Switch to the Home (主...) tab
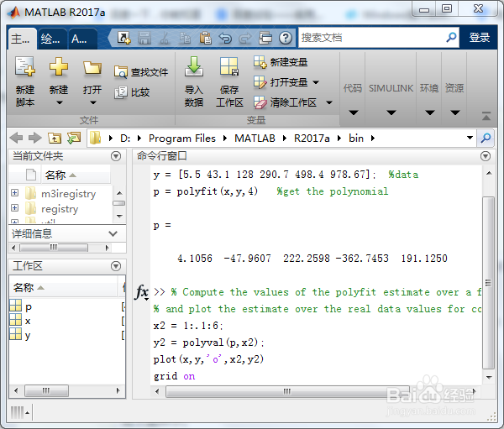Image resolution: width=504 pixels, height=429 pixels. (x=20, y=39)
